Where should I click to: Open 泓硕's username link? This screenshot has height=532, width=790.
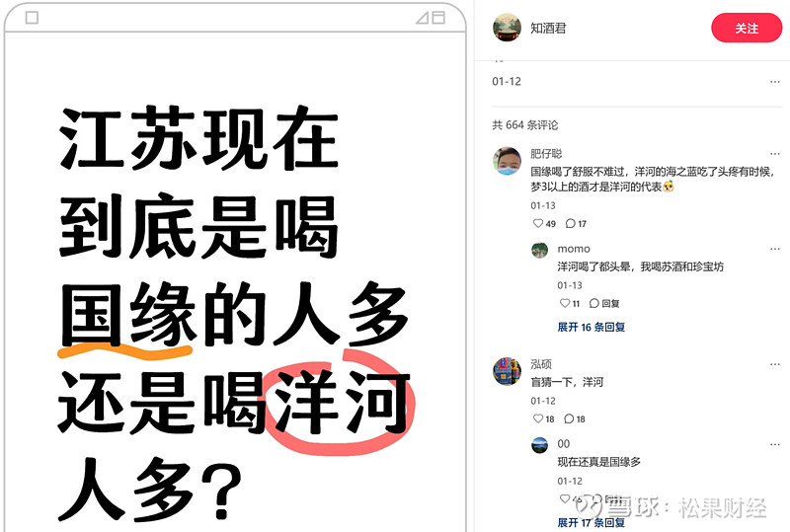(x=541, y=364)
